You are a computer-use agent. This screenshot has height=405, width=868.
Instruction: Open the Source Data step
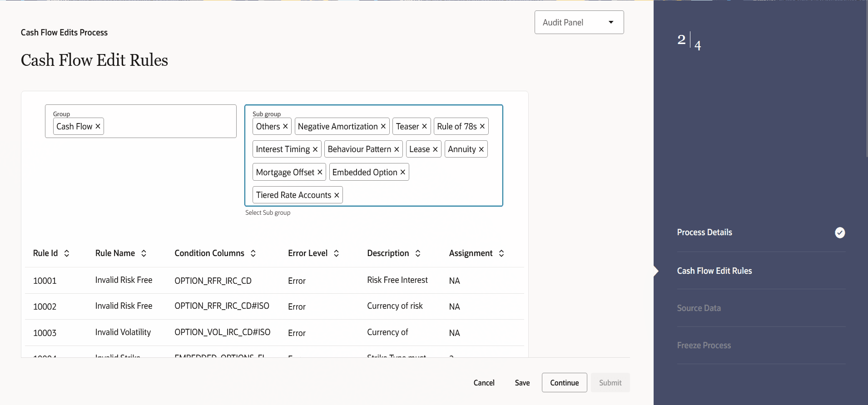[699, 308]
